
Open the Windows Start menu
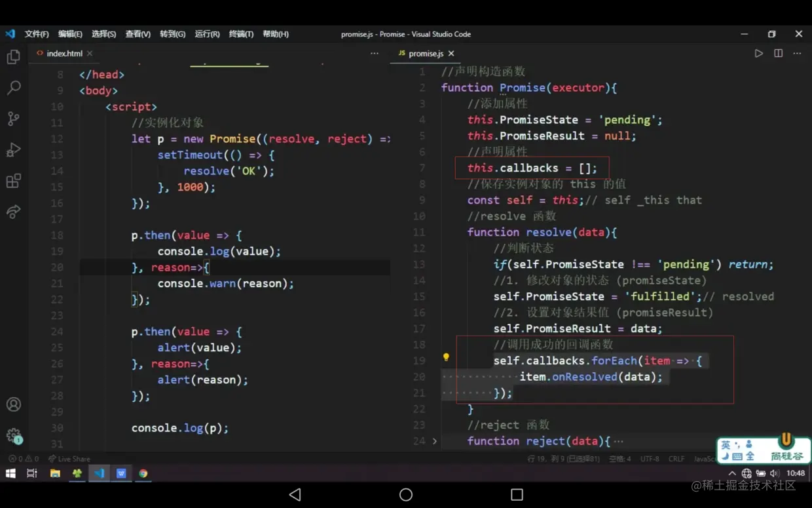pos(10,473)
